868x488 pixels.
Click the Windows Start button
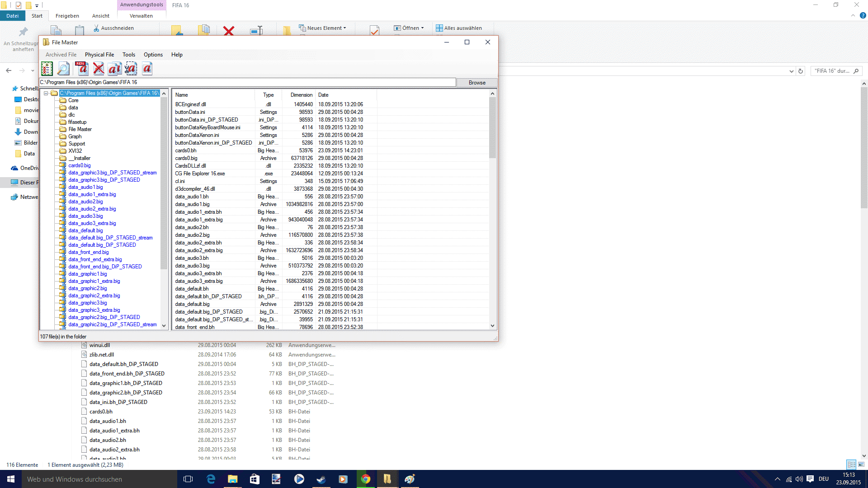click(x=11, y=479)
